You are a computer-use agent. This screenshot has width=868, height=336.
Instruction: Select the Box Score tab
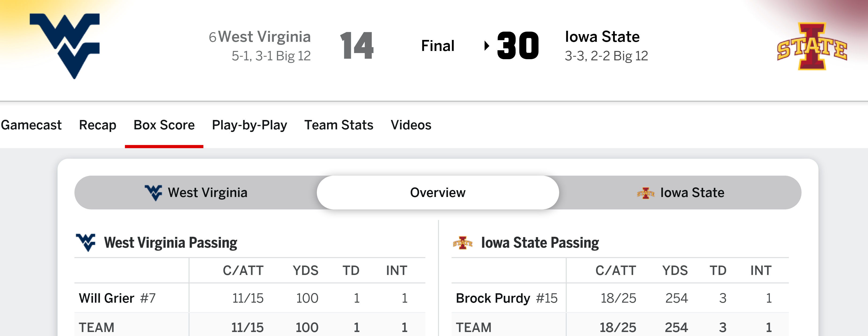tap(164, 125)
